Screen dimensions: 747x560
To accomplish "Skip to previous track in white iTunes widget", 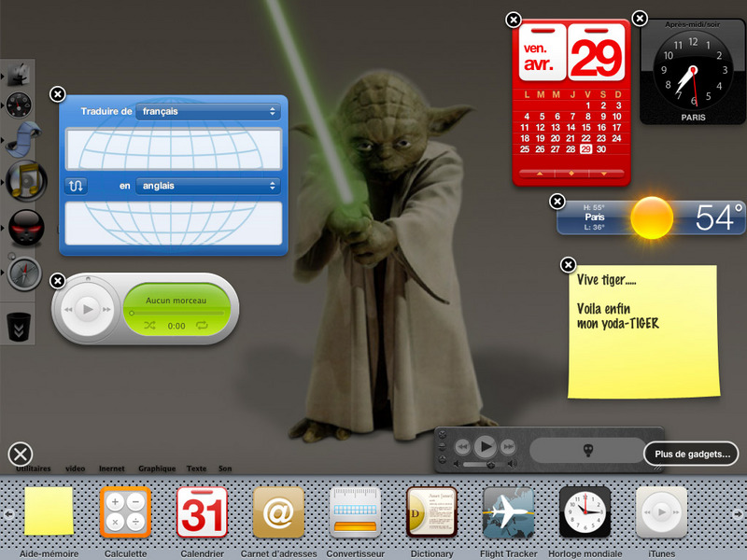I will coord(68,310).
